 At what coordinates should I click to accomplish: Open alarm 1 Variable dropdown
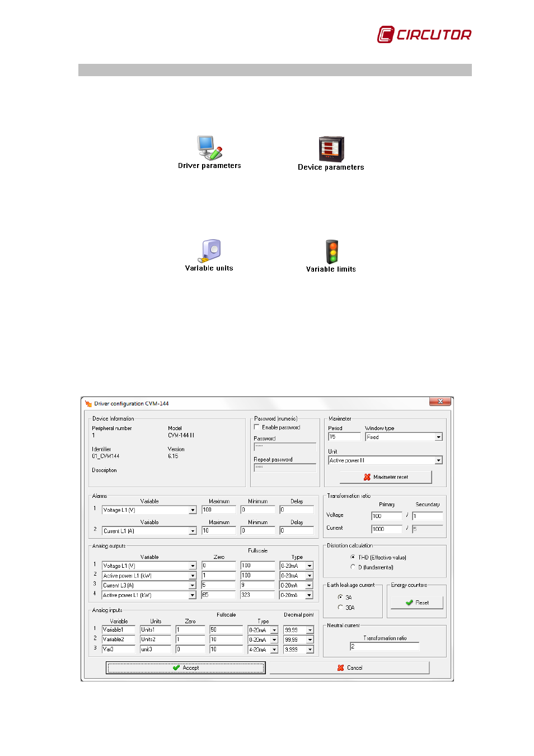(193, 510)
